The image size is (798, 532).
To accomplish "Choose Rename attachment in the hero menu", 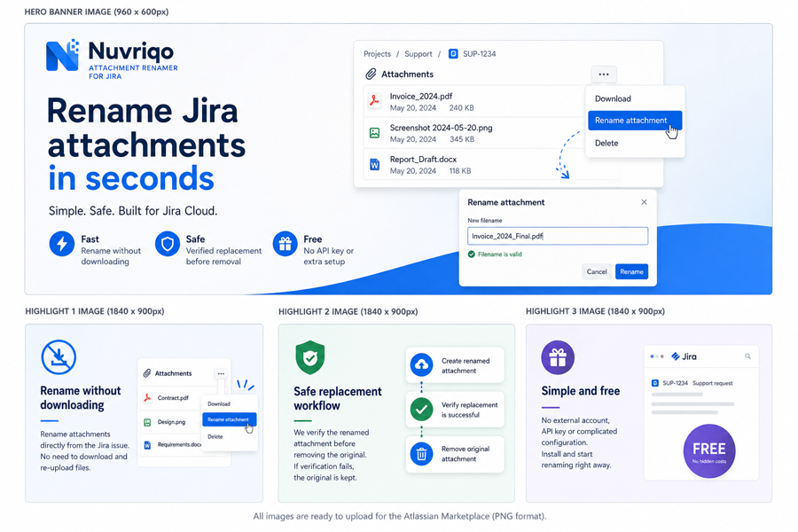I will (x=635, y=121).
